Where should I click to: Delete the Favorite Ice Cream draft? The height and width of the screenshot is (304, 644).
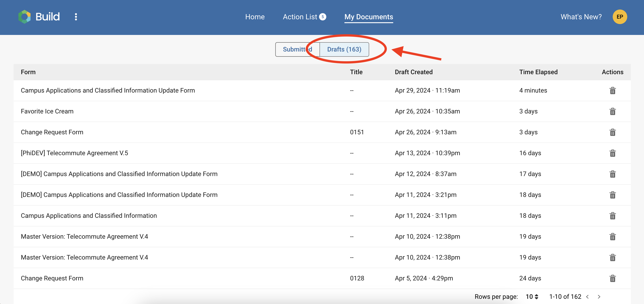(612, 111)
